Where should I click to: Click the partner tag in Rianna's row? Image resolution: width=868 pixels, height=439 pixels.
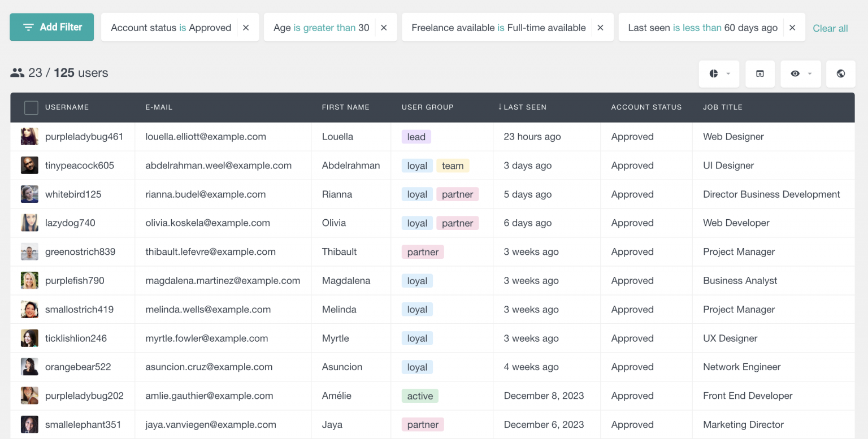[x=457, y=194]
